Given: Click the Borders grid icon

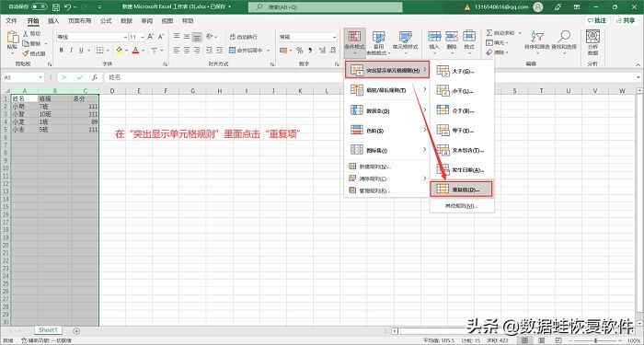Looking at the screenshot, I should (99, 51).
